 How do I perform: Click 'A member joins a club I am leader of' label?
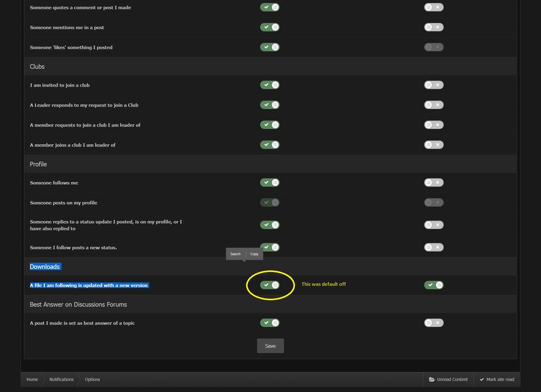(72, 145)
